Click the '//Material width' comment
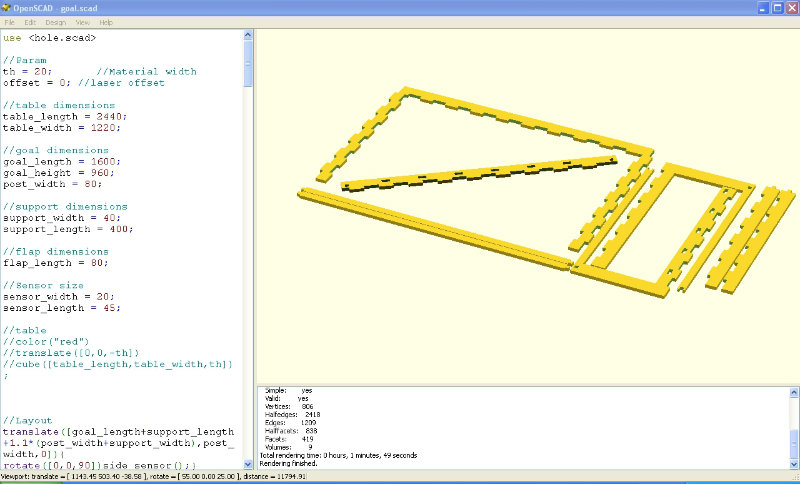Viewport: 800px width, 484px height. tap(146, 71)
